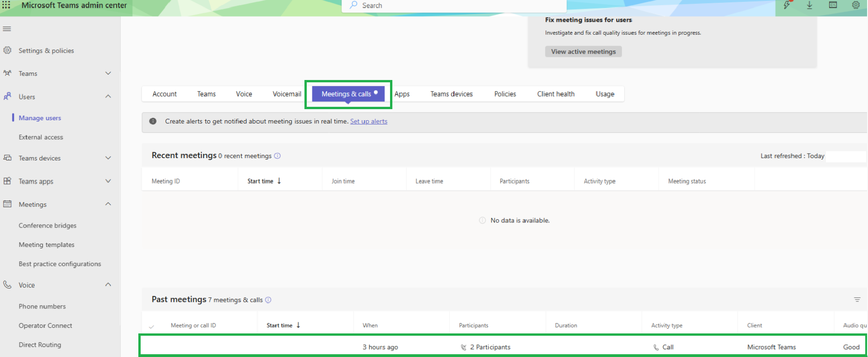
Task: Switch to the Client health tab
Action: (556, 94)
